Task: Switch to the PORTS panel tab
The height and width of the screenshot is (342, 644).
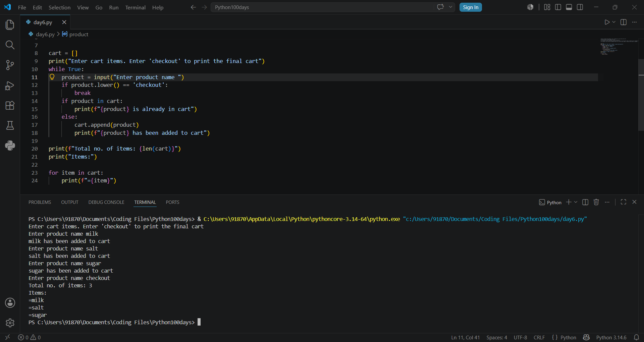Action: 172,202
